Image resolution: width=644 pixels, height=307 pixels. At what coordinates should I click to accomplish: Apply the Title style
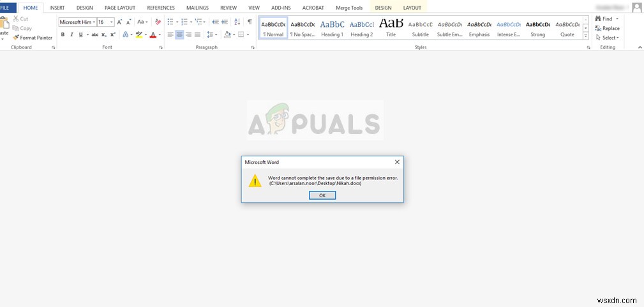tap(391, 28)
